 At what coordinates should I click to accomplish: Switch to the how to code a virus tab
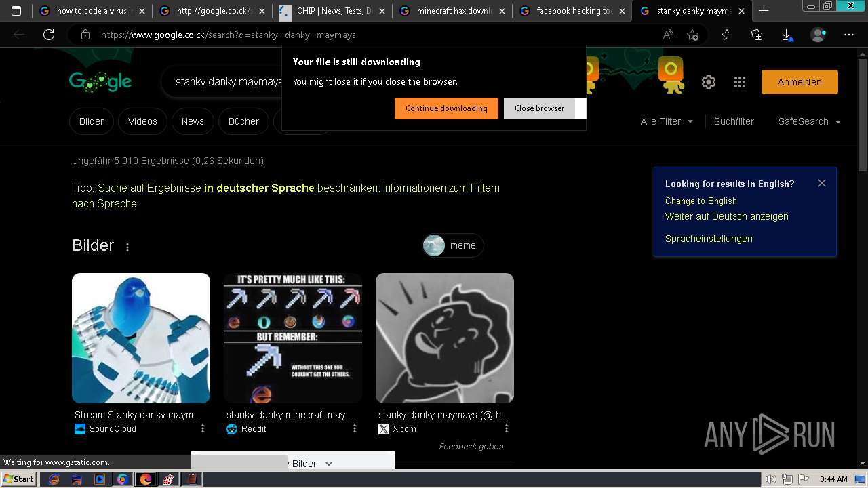pyautogui.click(x=92, y=11)
